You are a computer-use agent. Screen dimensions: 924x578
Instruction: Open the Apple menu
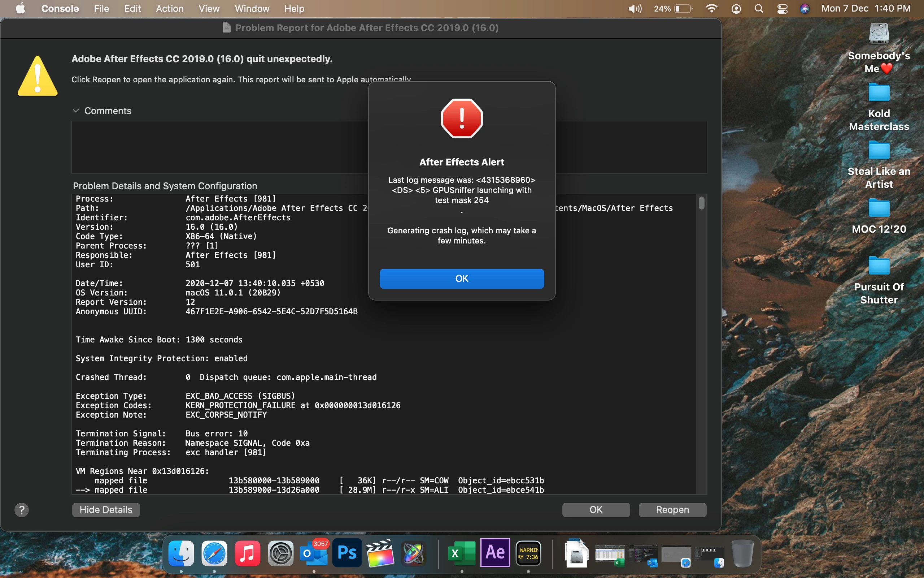21,8
